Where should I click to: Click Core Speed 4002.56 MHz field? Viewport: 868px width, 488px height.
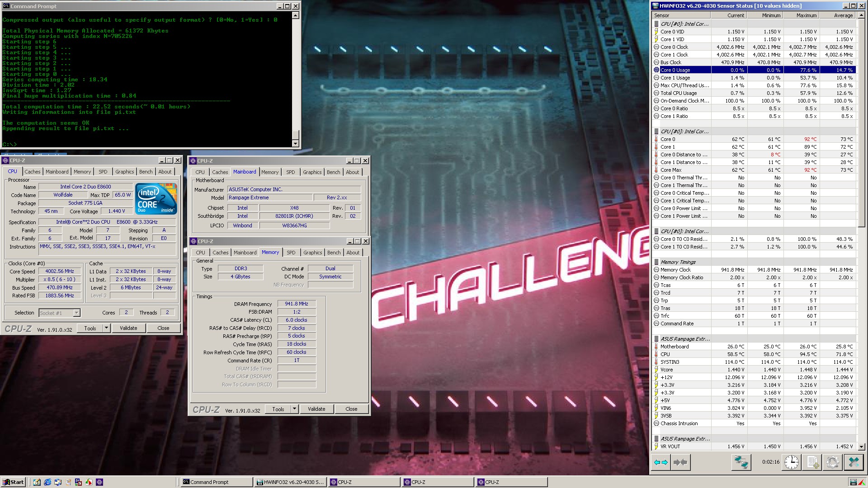pos(60,271)
